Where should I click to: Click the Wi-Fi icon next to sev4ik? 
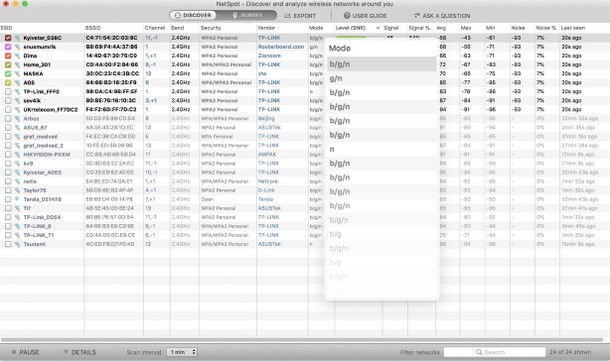(17, 100)
